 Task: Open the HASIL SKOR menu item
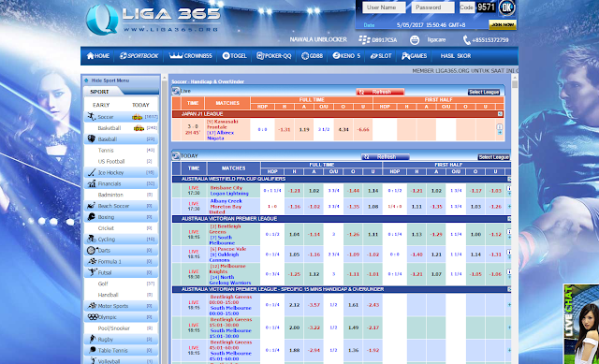[x=456, y=56]
